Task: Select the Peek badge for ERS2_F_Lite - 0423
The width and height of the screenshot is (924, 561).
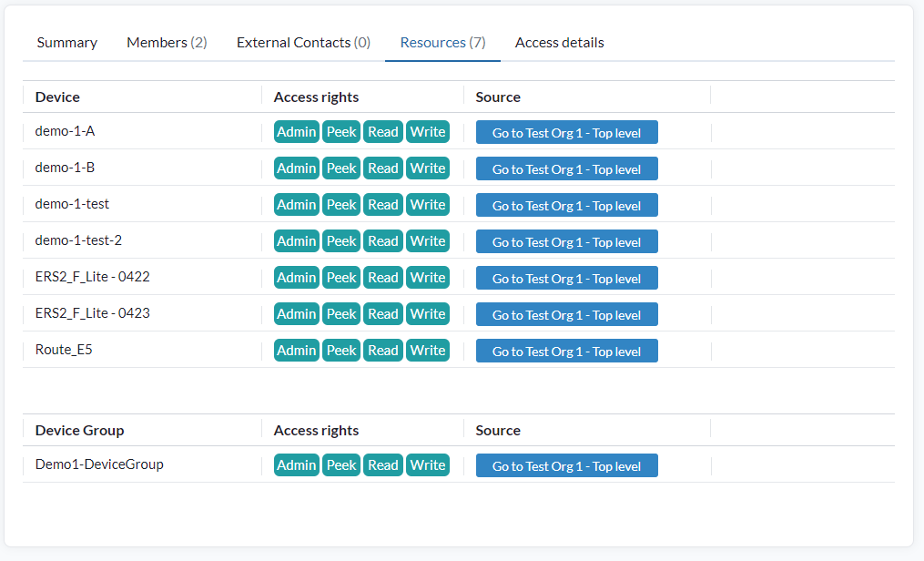Action: pos(341,314)
